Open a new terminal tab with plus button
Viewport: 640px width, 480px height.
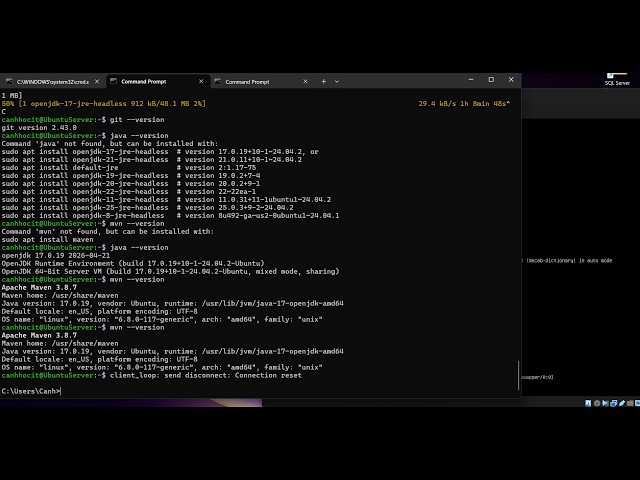pos(323,81)
